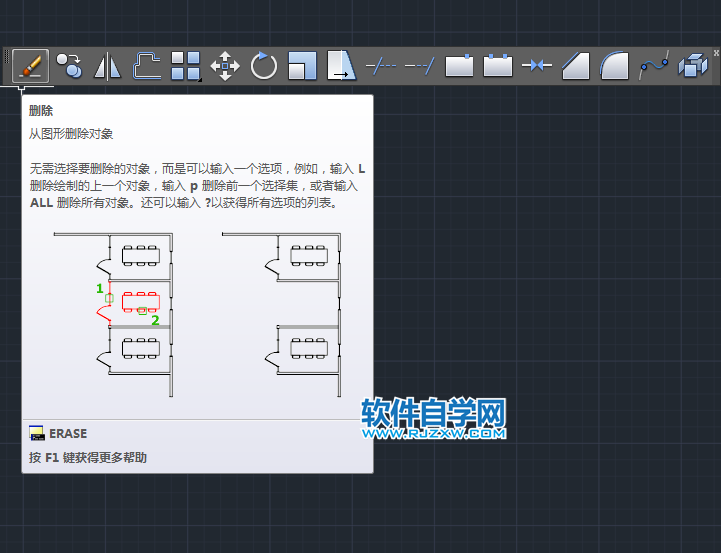Select the Explode tool
Screen dimensions: 721x553
click(693, 66)
